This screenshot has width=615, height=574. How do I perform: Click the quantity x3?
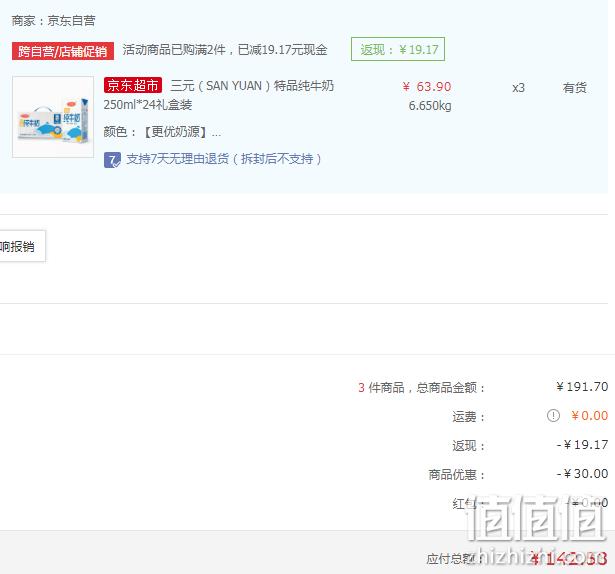click(x=518, y=87)
